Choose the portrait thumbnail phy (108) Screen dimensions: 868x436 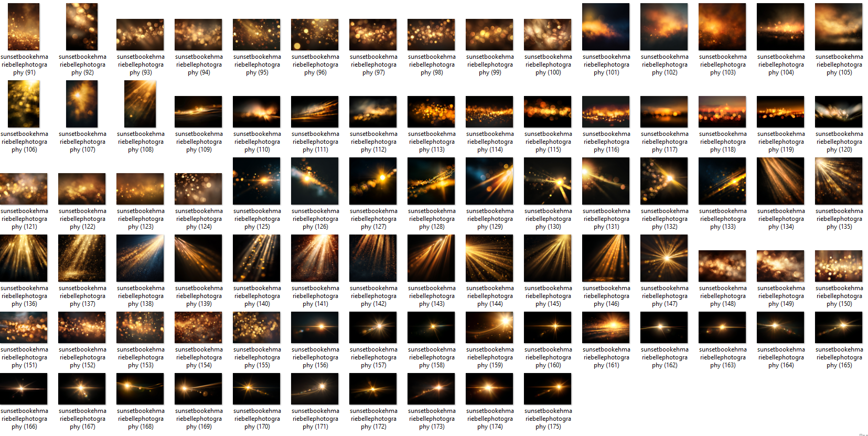tap(140, 104)
